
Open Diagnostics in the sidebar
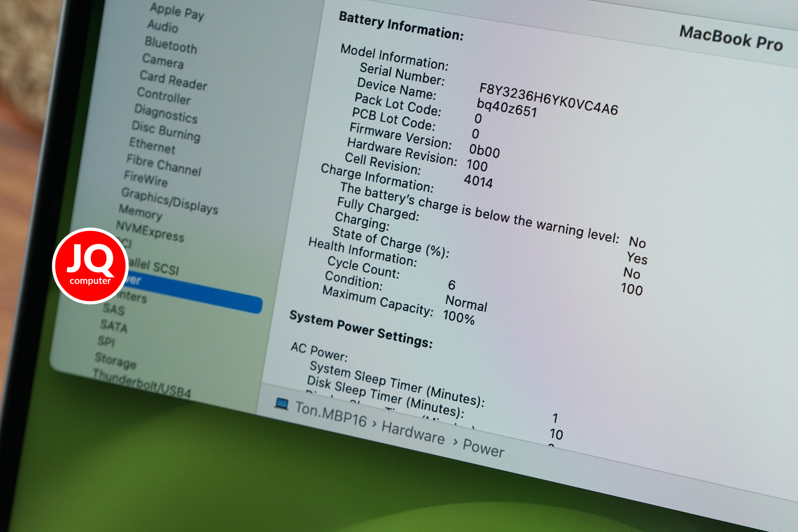pyautogui.click(x=166, y=114)
